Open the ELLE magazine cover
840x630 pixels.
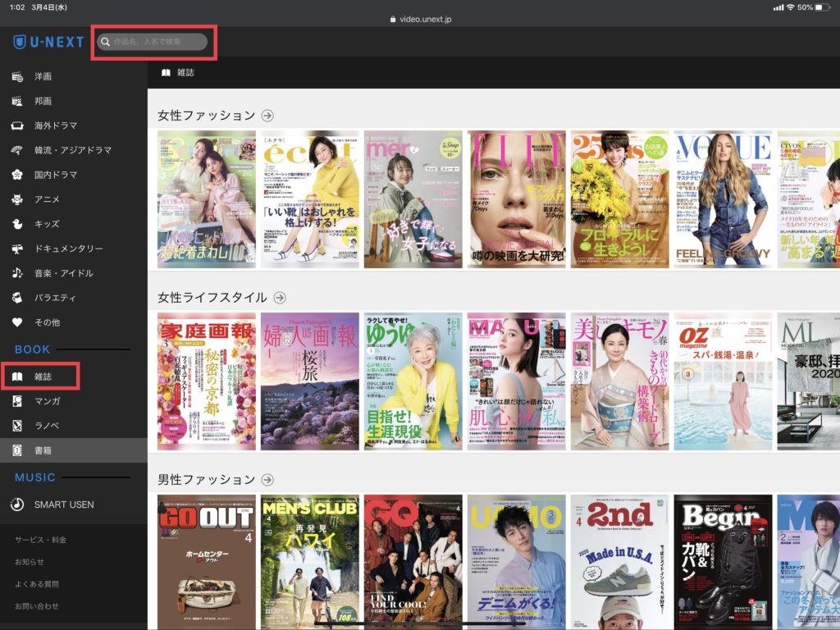click(517, 199)
